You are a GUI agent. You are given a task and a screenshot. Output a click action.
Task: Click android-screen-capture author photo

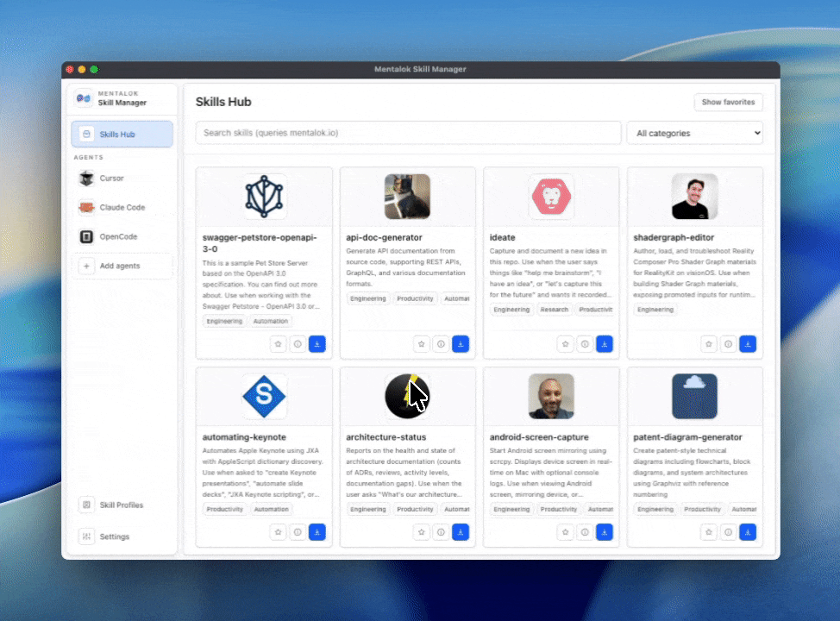click(551, 397)
